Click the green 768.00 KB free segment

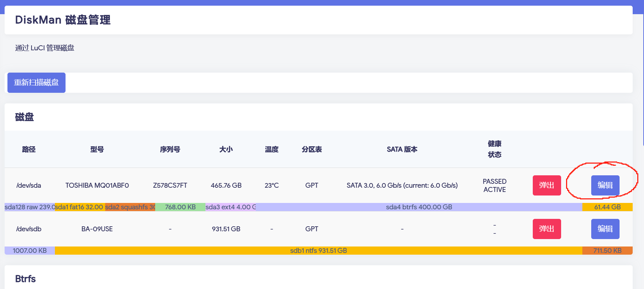[x=180, y=207]
